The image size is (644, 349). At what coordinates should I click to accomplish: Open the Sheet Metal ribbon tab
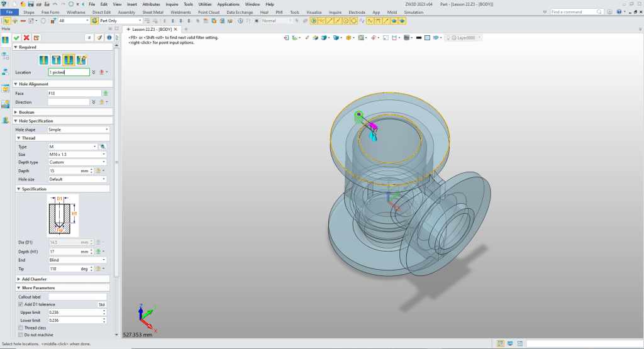(152, 12)
